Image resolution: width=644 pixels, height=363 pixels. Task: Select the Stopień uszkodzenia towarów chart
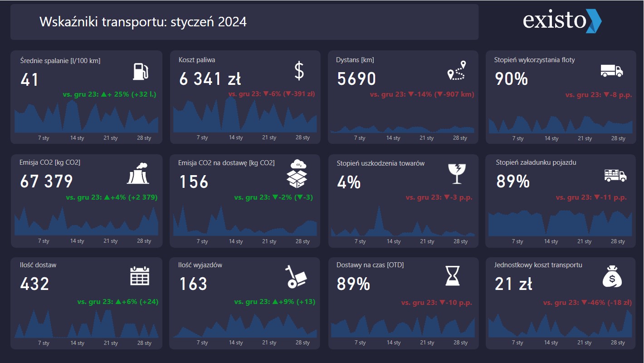tap(402, 221)
